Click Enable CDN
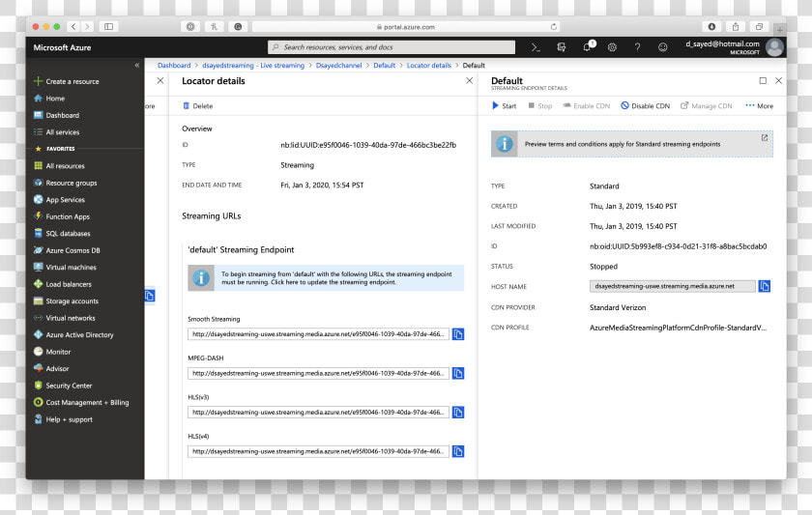 (586, 105)
